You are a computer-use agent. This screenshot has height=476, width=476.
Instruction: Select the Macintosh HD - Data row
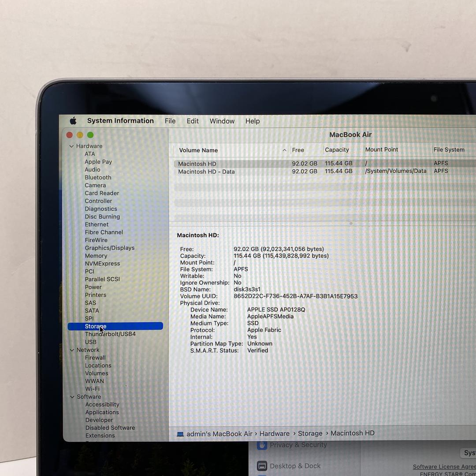click(x=206, y=171)
